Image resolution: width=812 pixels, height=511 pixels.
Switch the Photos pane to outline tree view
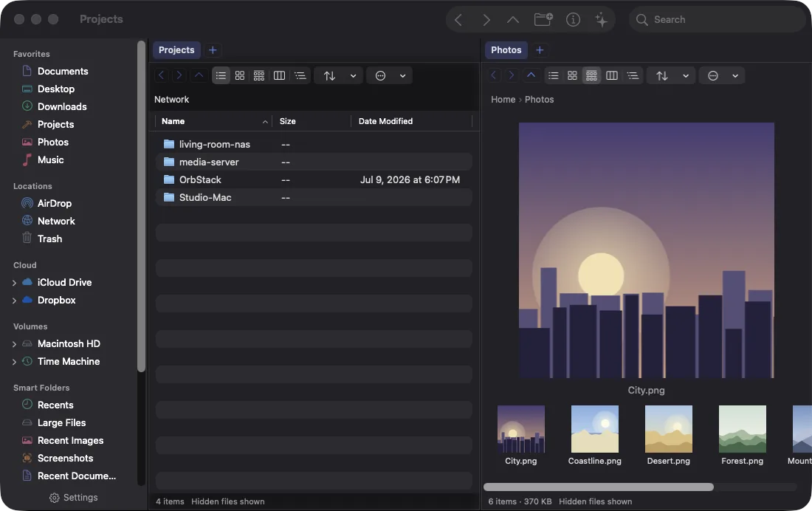[x=633, y=75]
